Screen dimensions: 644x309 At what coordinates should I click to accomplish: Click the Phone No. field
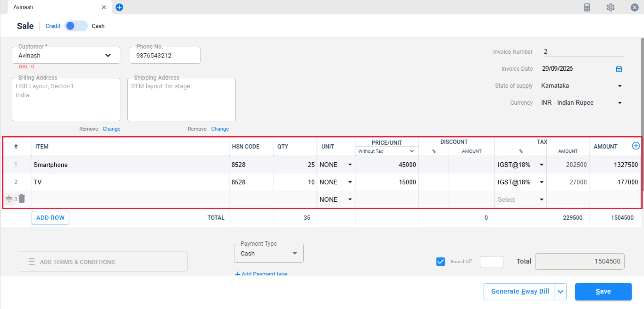click(165, 55)
